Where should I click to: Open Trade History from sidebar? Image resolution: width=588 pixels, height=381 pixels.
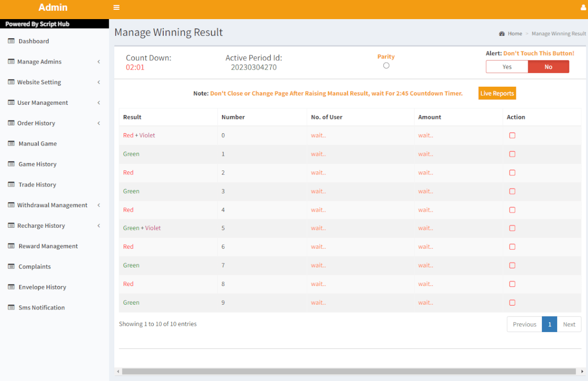click(x=37, y=185)
